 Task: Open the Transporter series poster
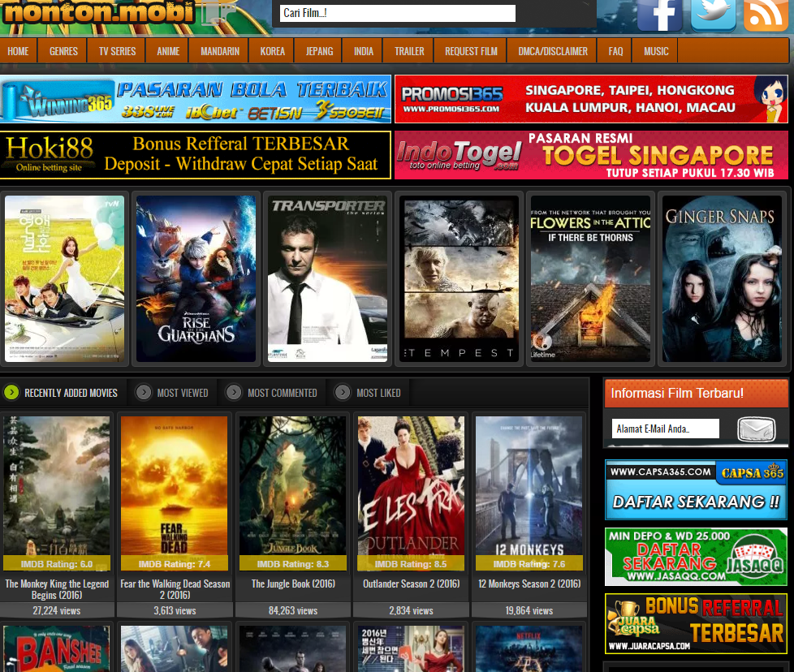click(328, 279)
